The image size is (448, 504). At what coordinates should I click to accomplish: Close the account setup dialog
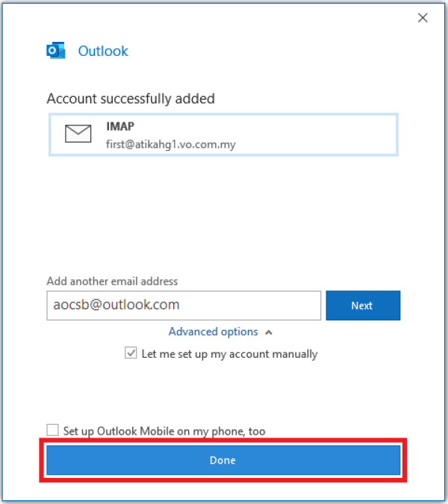[x=423, y=18]
